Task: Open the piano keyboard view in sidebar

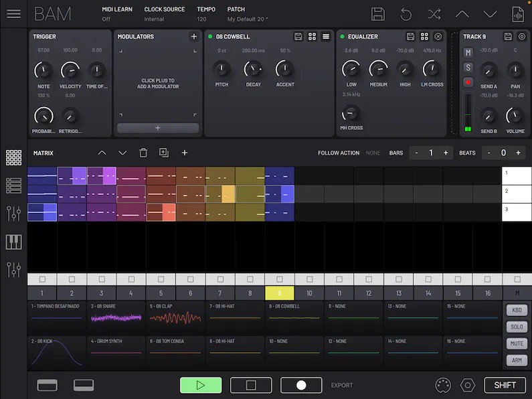Action: coord(13,242)
